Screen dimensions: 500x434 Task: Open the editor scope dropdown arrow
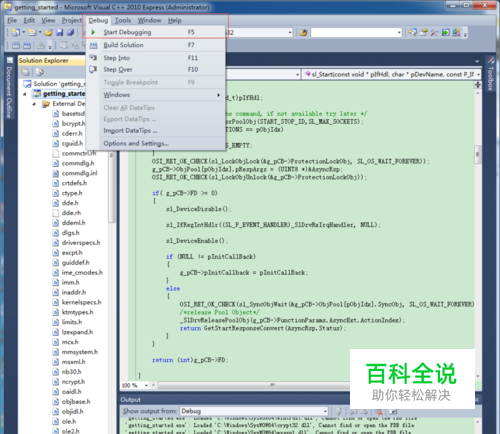click(297, 75)
